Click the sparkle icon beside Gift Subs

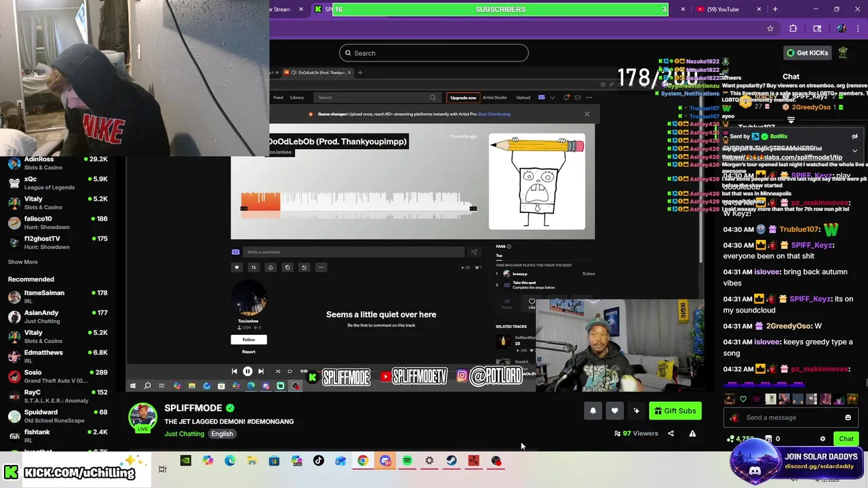[x=636, y=411]
